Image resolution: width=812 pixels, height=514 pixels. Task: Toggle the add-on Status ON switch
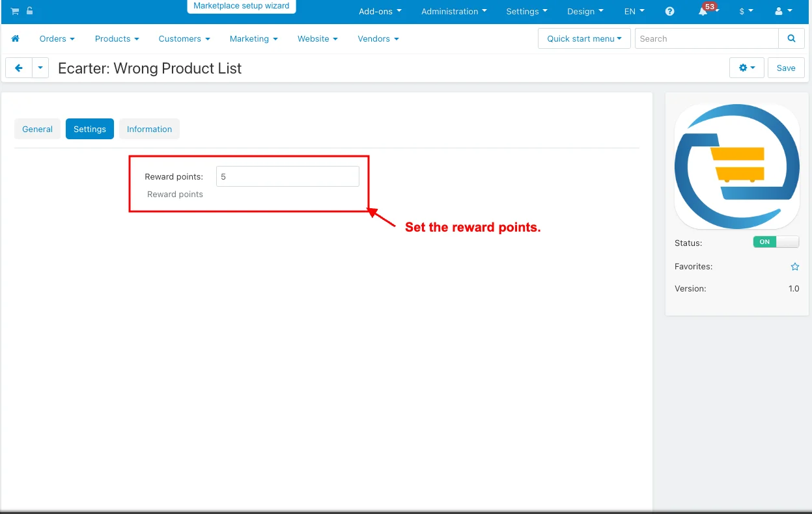[776, 242]
